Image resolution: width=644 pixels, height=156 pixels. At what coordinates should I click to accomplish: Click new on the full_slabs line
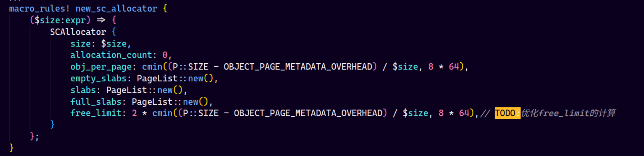(190, 102)
